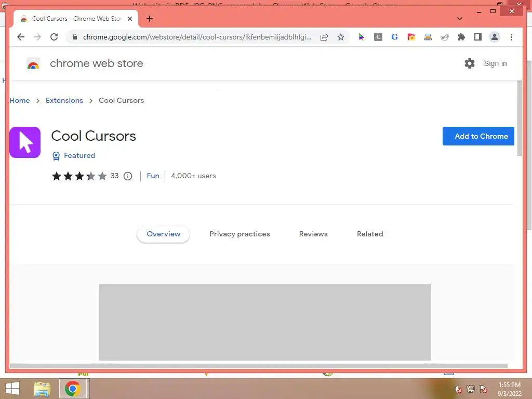The width and height of the screenshot is (532, 399).
Task: Open the scanner-shaped extension icon
Action: click(x=428, y=37)
